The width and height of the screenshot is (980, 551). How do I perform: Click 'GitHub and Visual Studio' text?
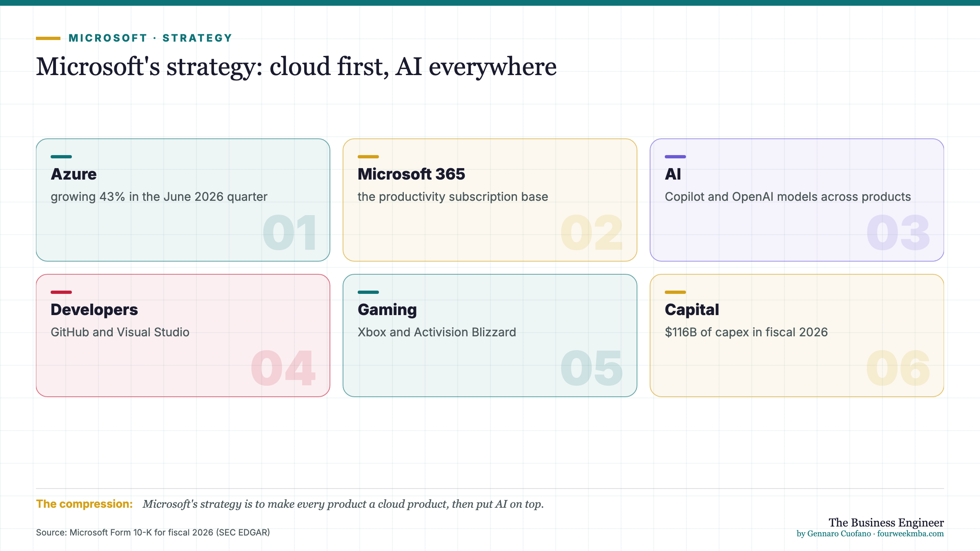(120, 332)
